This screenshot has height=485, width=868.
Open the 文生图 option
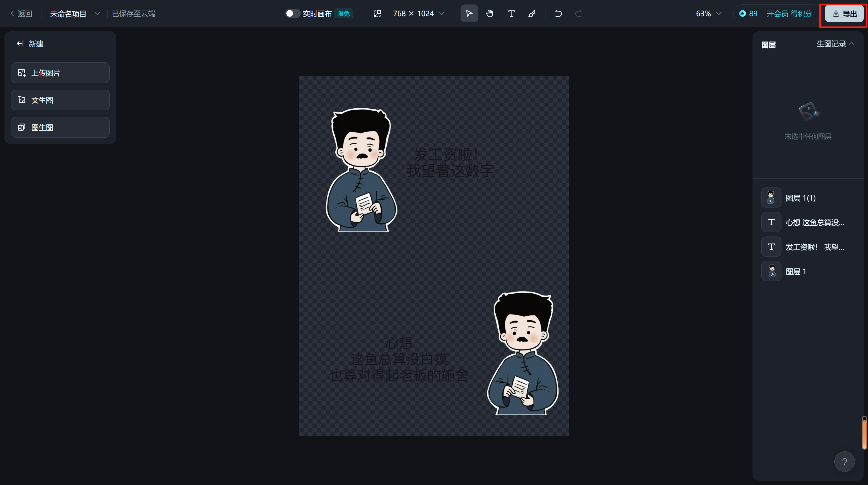60,100
